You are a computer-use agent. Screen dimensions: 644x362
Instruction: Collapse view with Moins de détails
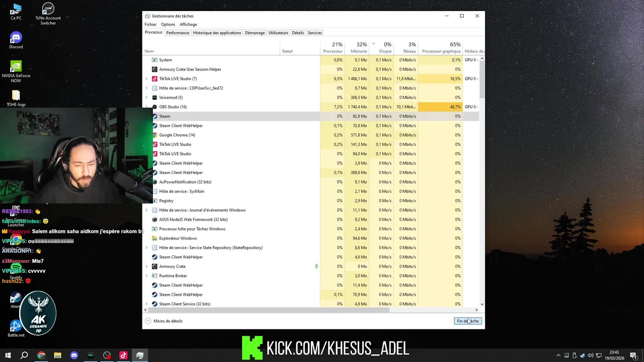(164, 321)
